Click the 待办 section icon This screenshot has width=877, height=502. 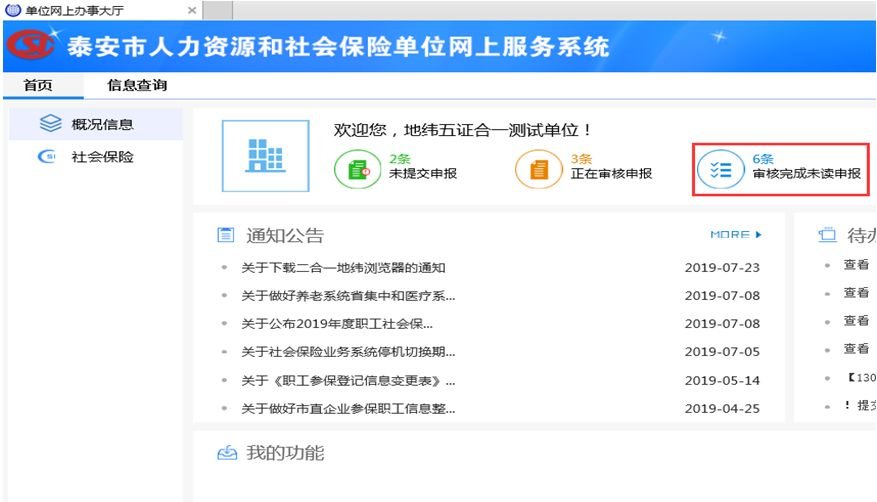pos(827,235)
